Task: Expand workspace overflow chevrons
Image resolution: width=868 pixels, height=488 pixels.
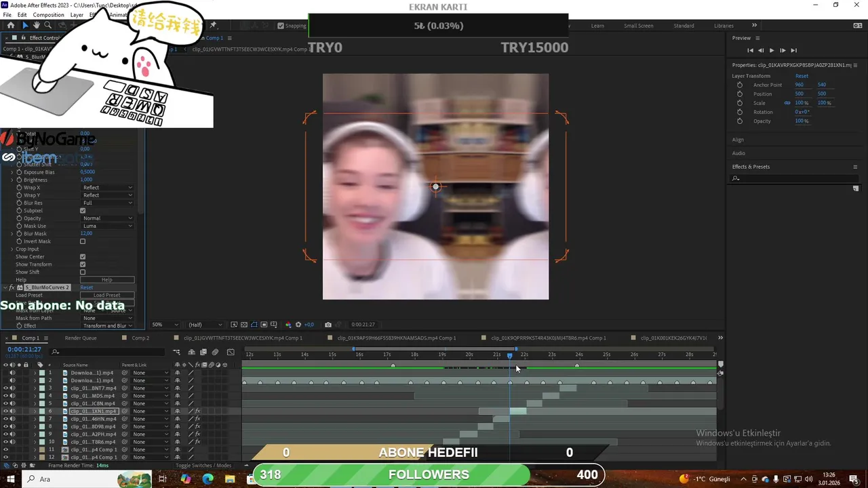Action: (x=754, y=25)
